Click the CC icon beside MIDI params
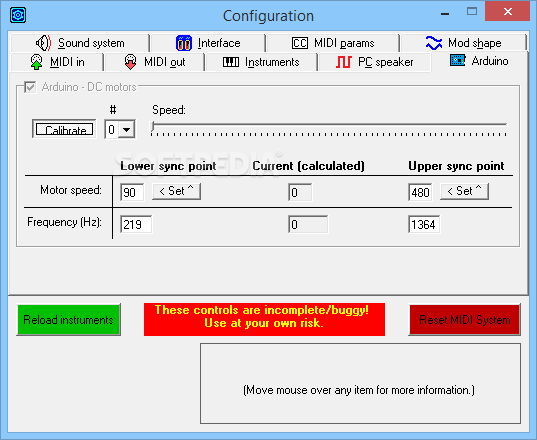Viewport: 537px width, 440px height. click(300, 43)
